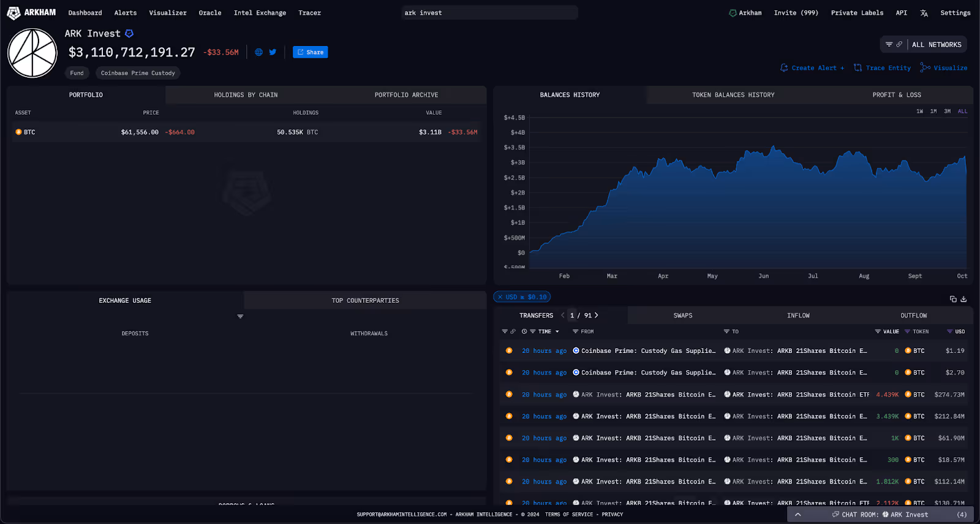Click the TIME sort arrow

point(557,332)
